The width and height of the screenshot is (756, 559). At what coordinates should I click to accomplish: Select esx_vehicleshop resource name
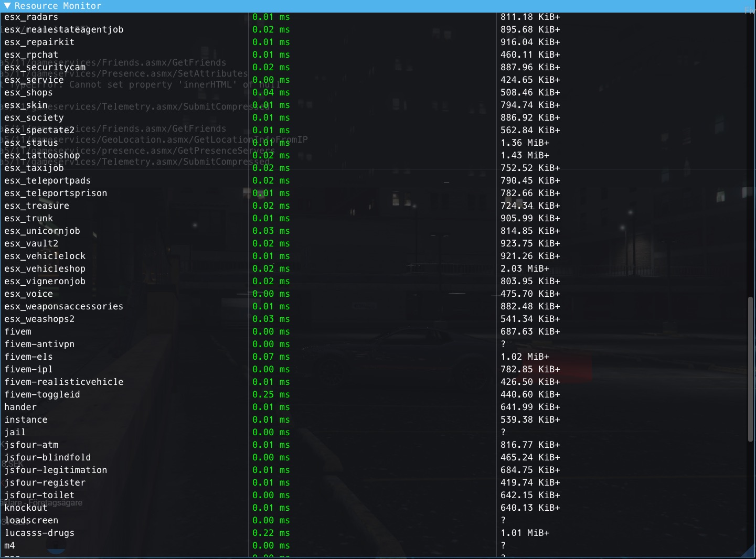tap(45, 269)
